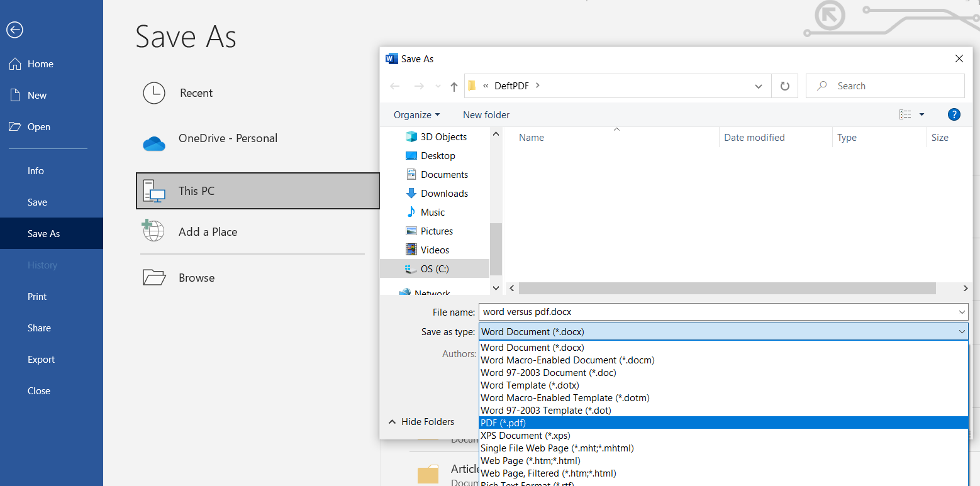
Task: Click the New folder button
Action: pyautogui.click(x=486, y=115)
